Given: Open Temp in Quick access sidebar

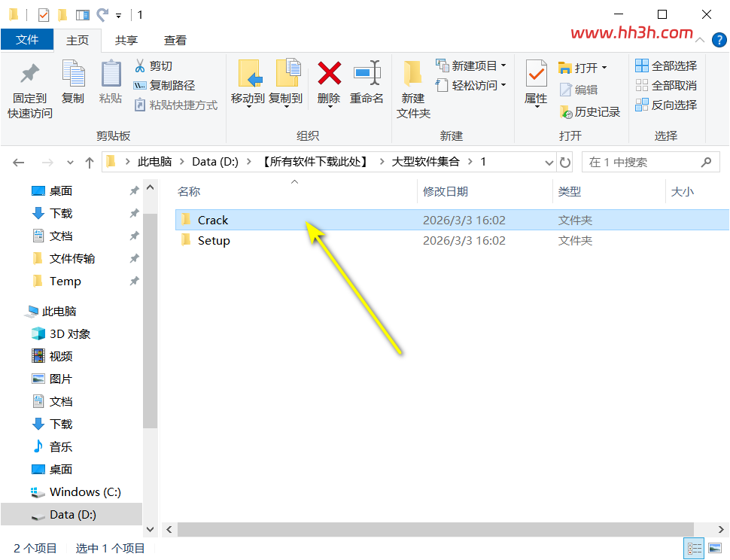Looking at the screenshot, I should tap(65, 282).
